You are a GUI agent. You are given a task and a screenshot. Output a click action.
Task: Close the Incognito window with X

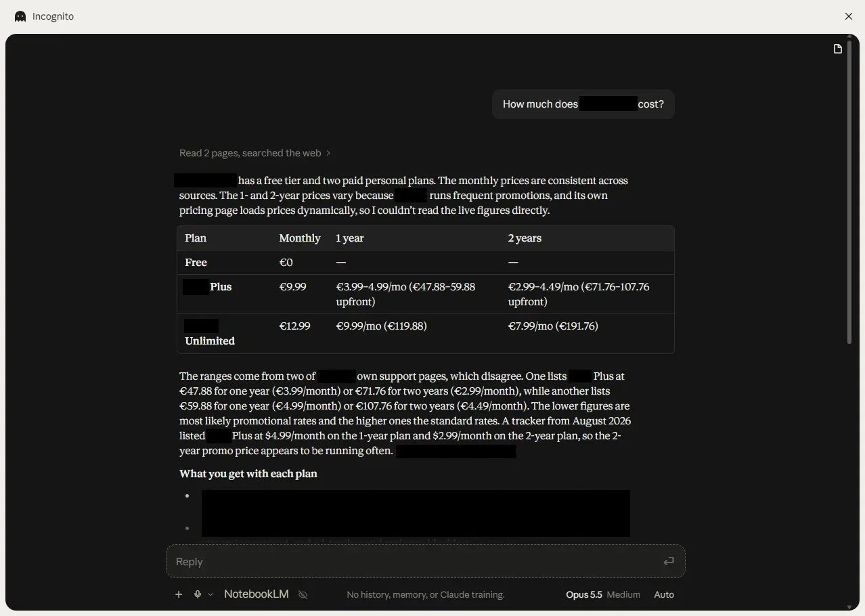click(849, 16)
